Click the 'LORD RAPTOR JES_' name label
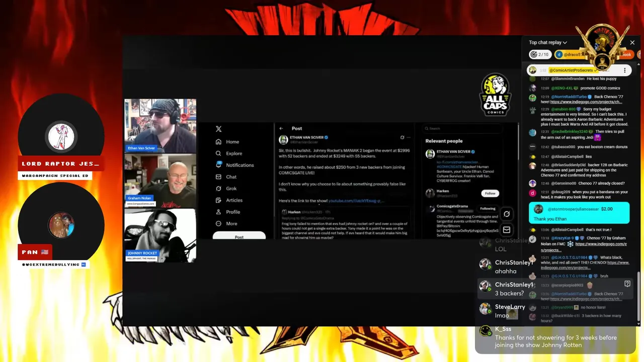The image size is (644, 362). tap(60, 164)
